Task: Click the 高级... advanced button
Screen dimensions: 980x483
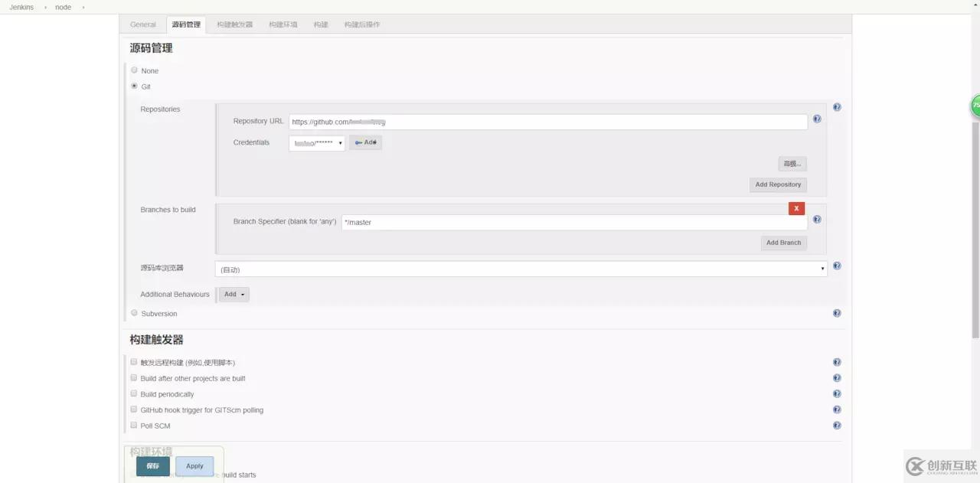Action: (x=792, y=164)
